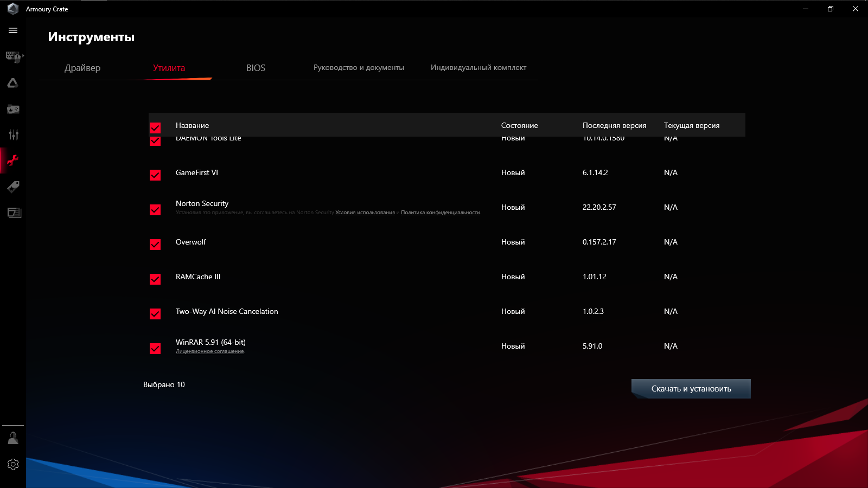Open Norton's Политика конфиденциальности link
Image resolution: width=868 pixels, height=488 pixels.
coord(441,213)
